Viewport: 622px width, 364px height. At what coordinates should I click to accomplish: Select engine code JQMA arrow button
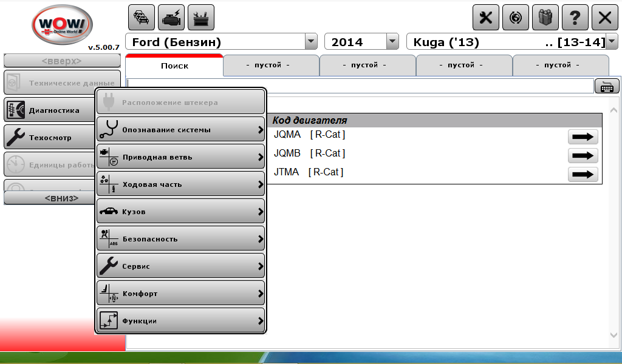pyautogui.click(x=583, y=136)
